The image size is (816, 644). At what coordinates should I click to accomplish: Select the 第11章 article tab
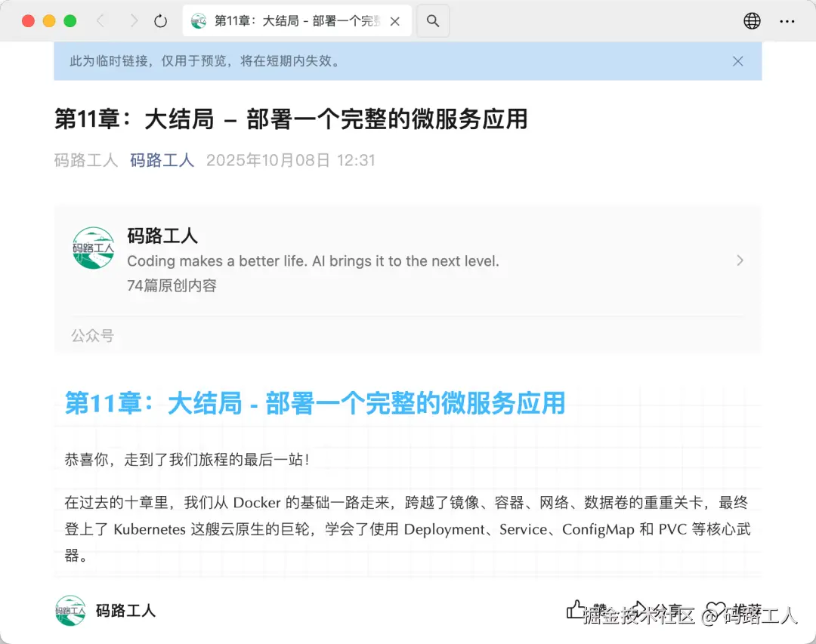point(296,21)
